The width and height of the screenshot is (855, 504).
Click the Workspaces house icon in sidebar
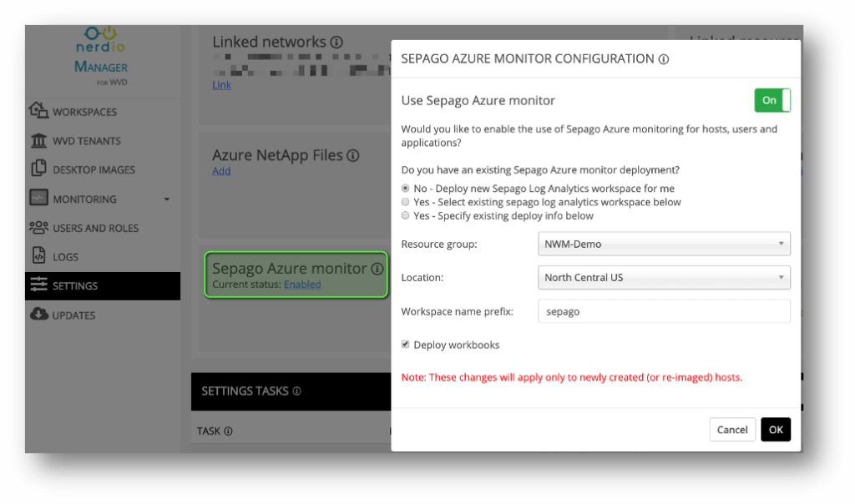click(x=38, y=110)
